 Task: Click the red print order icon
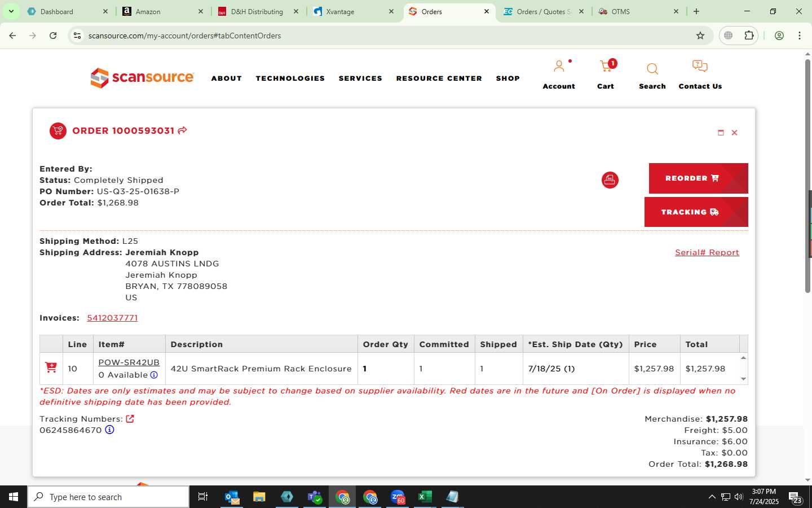(x=610, y=180)
